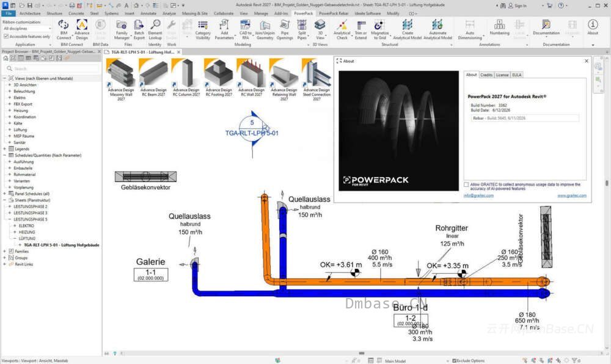Open the Documentation tool
The image size is (611, 364).
tap(546, 27)
